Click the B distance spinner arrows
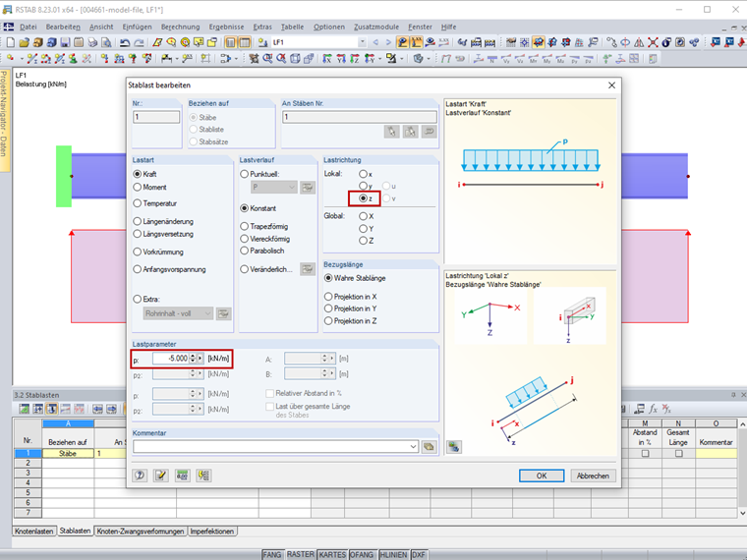This screenshot has width=747, height=560. 324,373
